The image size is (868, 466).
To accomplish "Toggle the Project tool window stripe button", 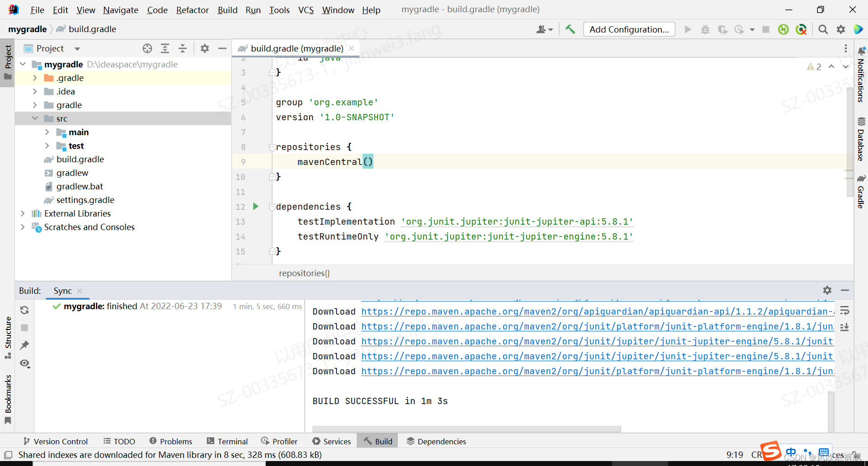I will click(x=8, y=63).
